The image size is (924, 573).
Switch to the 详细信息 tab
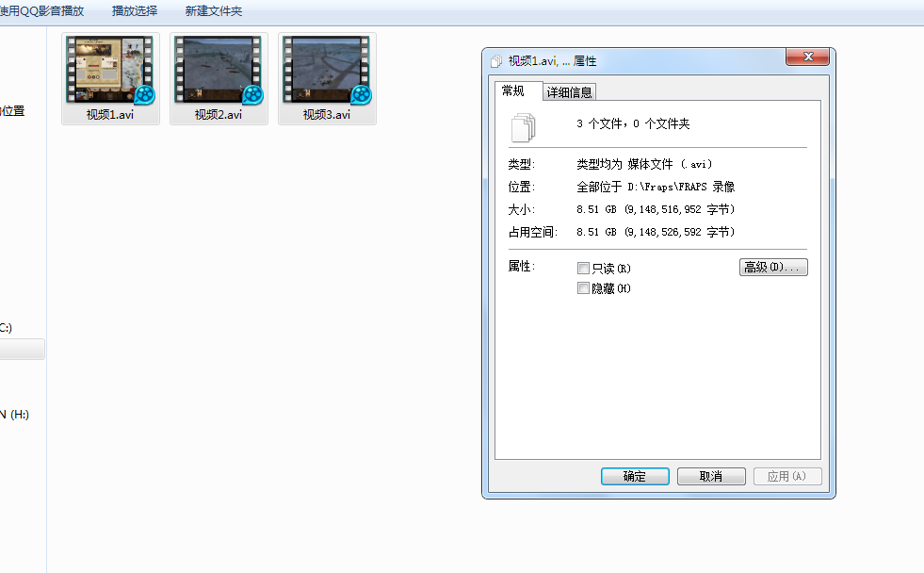point(569,90)
